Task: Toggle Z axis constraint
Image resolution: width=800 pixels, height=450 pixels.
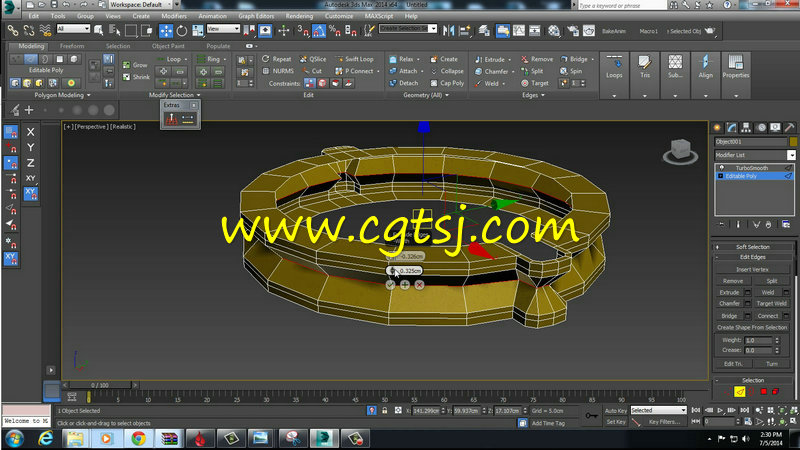Action: [31, 163]
